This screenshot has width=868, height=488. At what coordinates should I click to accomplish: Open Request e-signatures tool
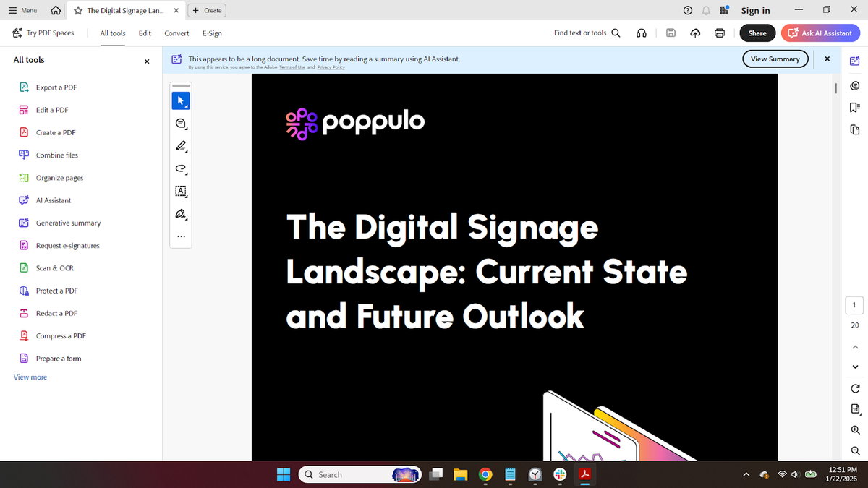point(59,246)
